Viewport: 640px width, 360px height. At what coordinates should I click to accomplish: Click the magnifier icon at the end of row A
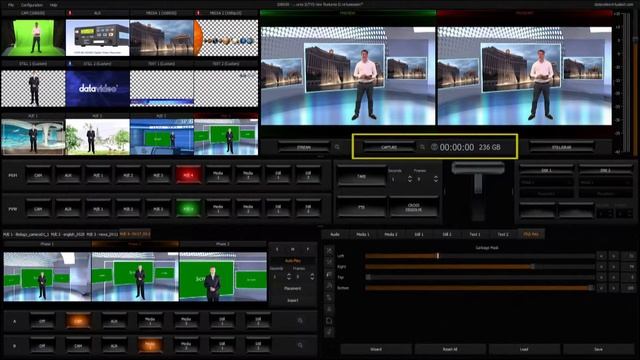pos(300,321)
